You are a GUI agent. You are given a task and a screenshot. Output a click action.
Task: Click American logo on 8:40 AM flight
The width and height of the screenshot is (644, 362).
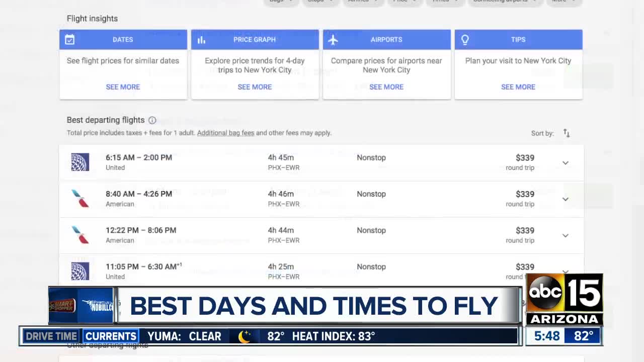(x=80, y=199)
